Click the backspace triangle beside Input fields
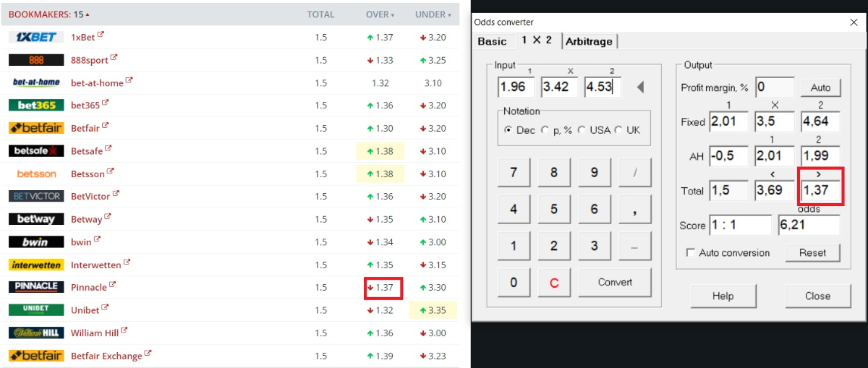Screen dimensions: 868x368 (640, 87)
